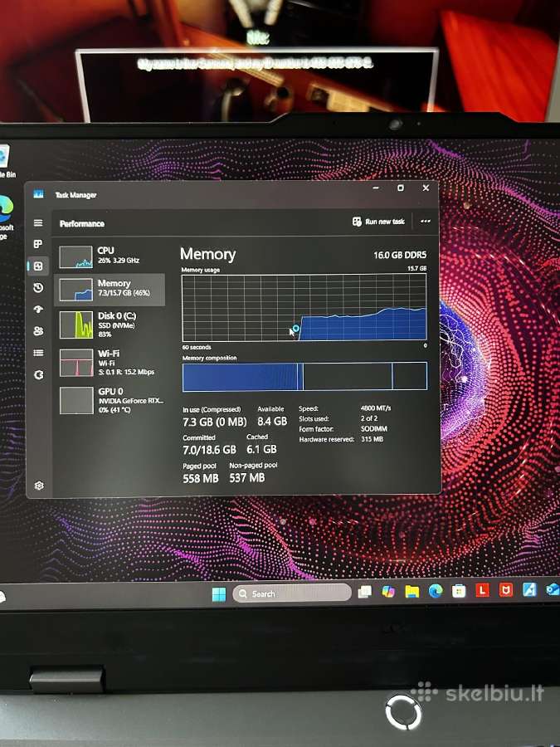
Task: Open Microsoft Edge from the taskbar
Action: (x=436, y=591)
